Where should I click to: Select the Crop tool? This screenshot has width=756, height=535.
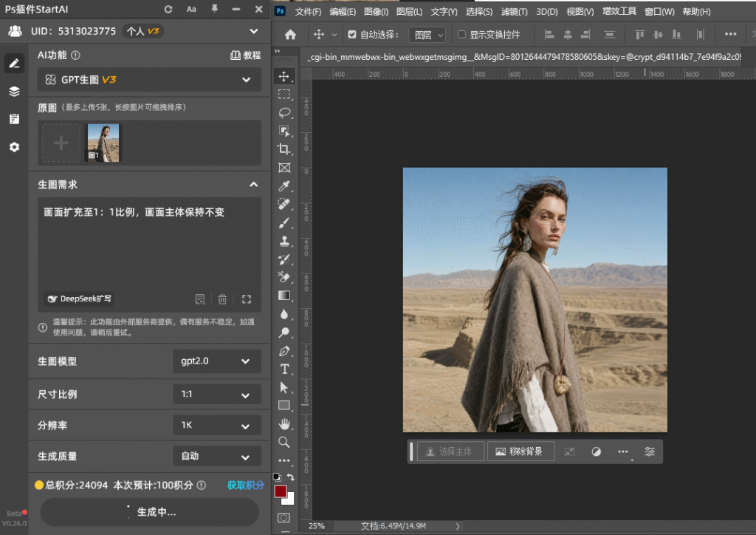tap(284, 149)
